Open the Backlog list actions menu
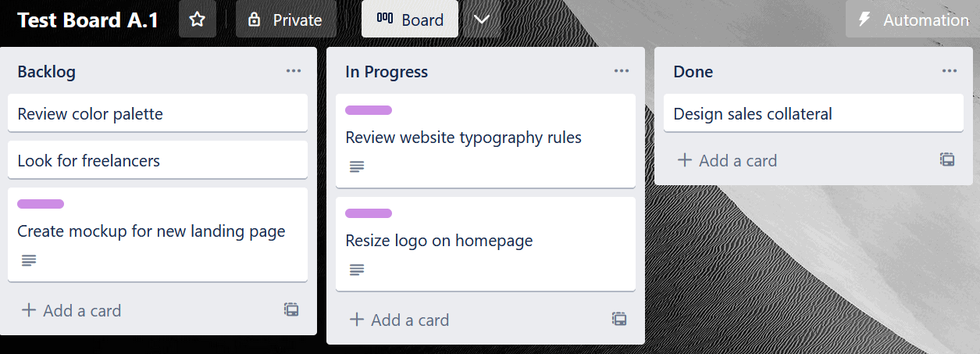 (x=294, y=71)
